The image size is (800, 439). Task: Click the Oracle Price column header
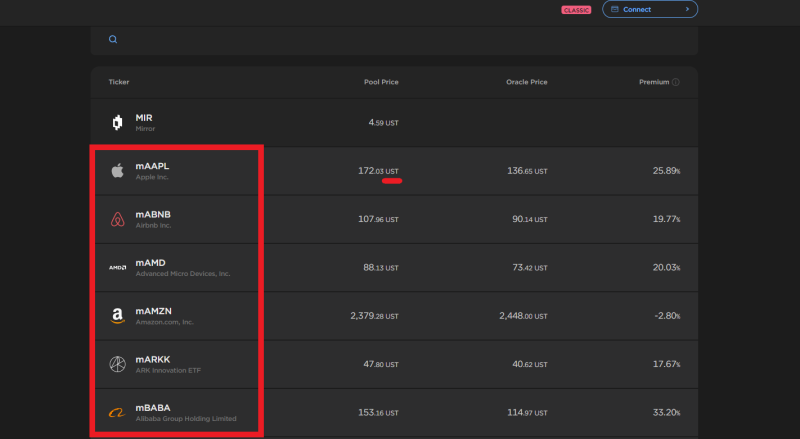point(527,82)
